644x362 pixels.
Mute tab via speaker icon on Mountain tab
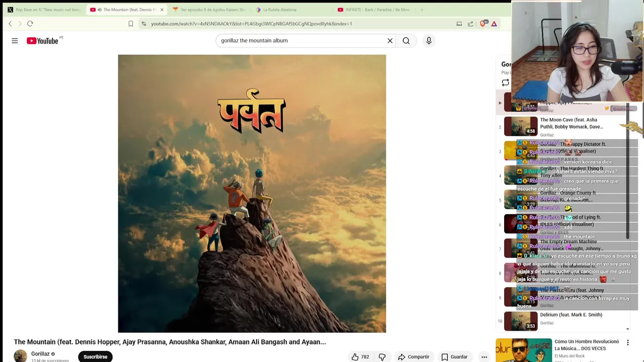99,10
